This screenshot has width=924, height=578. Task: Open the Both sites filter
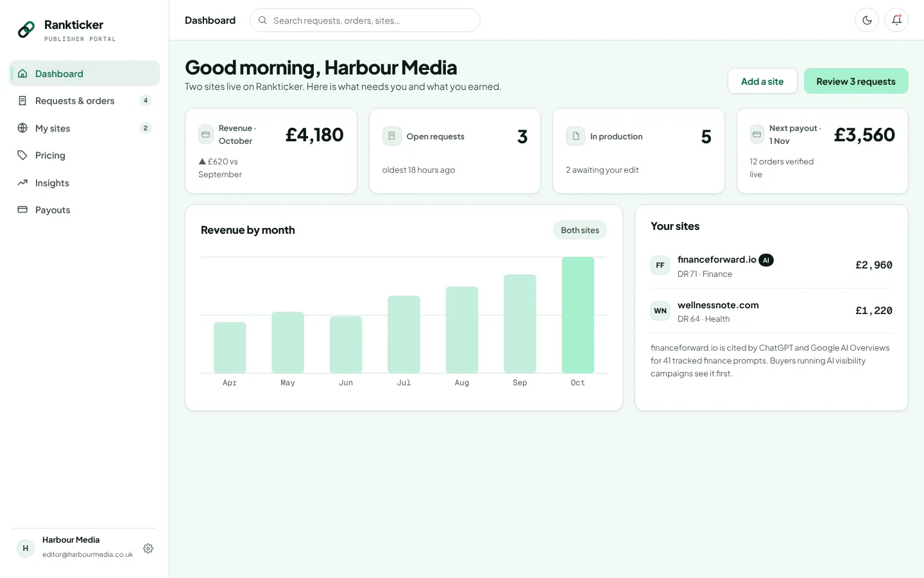[x=580, y=230]
